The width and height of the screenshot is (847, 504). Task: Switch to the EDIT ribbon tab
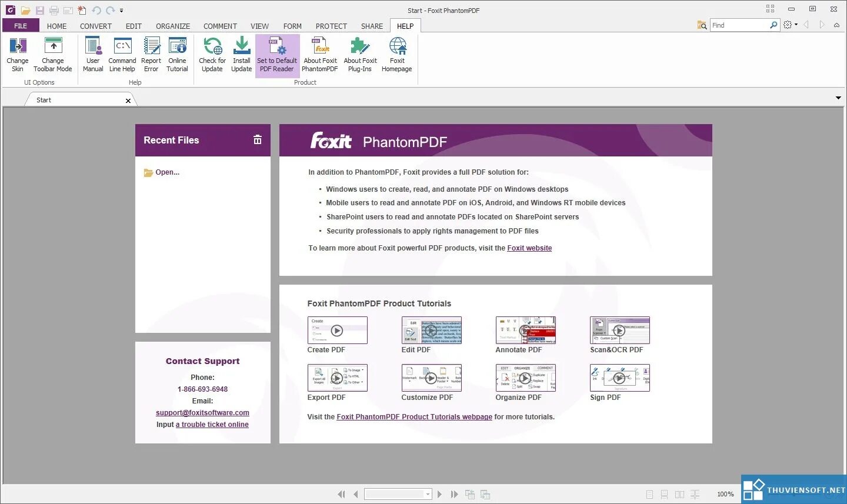click(x=134, y=26)
